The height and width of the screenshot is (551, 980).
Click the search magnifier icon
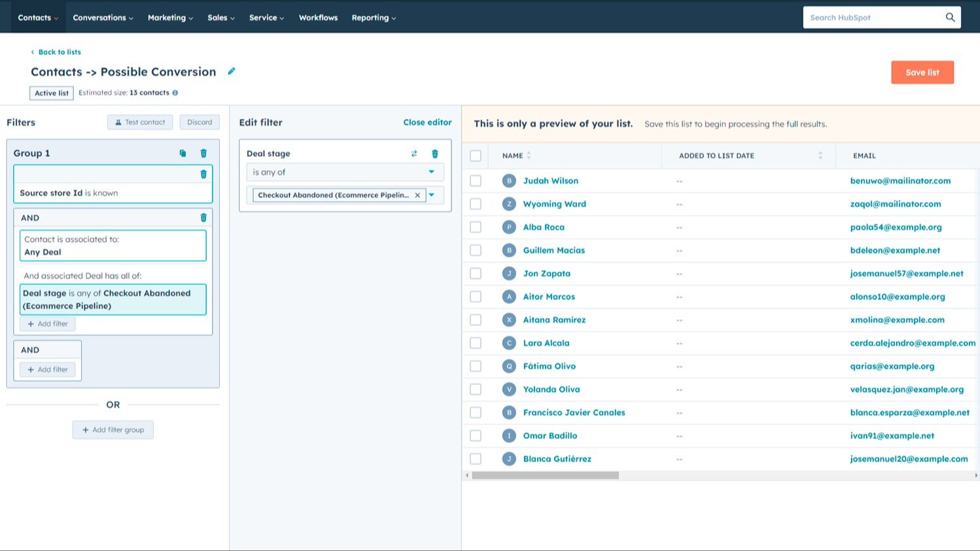click(950, 18)
